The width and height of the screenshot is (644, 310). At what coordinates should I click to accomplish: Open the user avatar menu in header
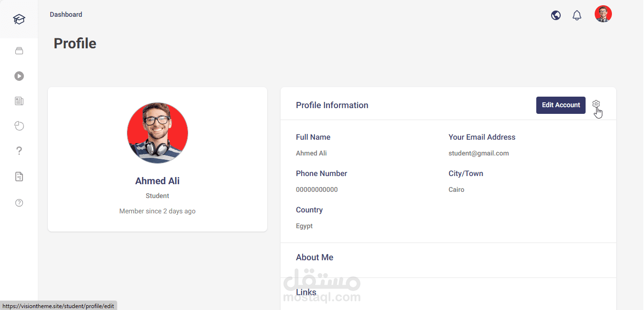603,14
